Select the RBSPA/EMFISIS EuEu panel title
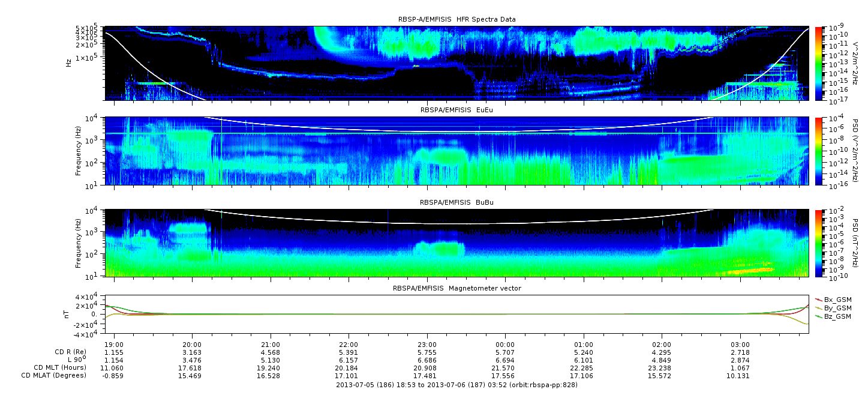 click(456, 110)
